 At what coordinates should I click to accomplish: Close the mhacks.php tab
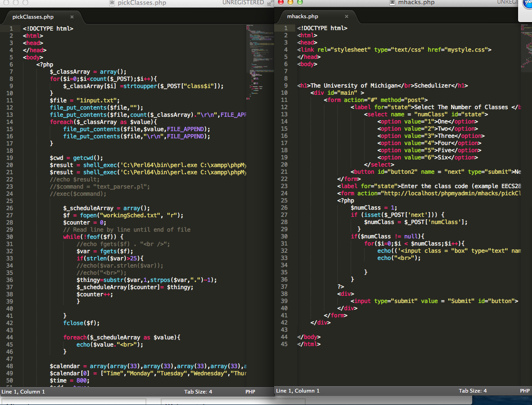point(346,17)
